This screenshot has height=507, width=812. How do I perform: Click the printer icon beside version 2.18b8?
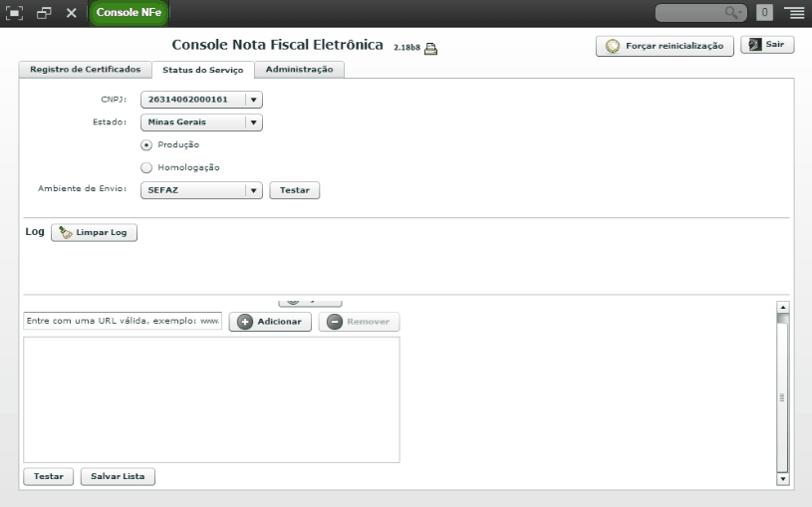(x=430, y=48)
